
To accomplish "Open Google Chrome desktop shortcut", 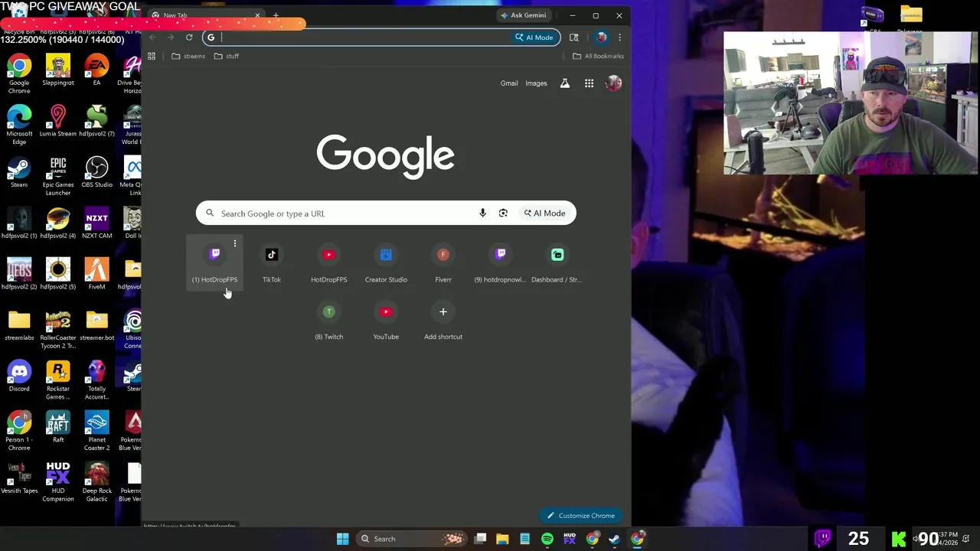I will click(x=19, y=74).
